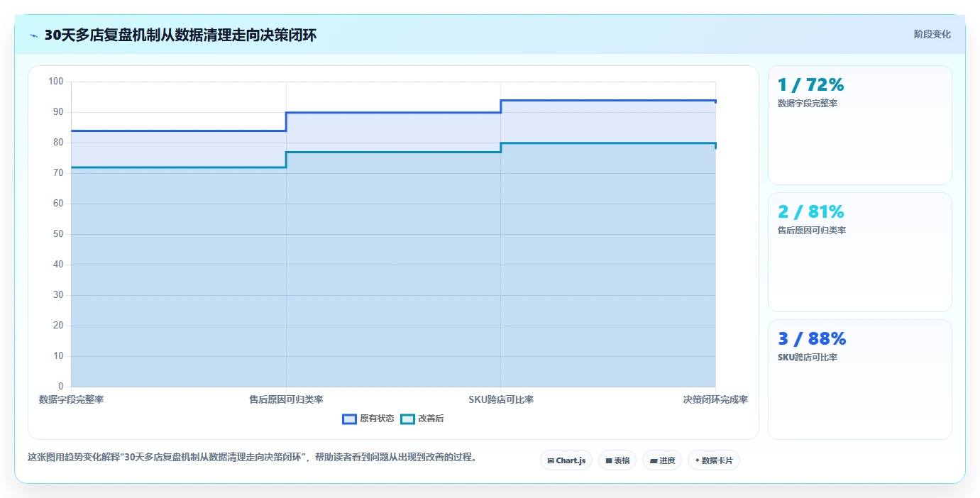This screenshot has height=498, width=980.
Task: Click the SKU跨店可比率 x-axis label
Action: [x=501, y=399]
